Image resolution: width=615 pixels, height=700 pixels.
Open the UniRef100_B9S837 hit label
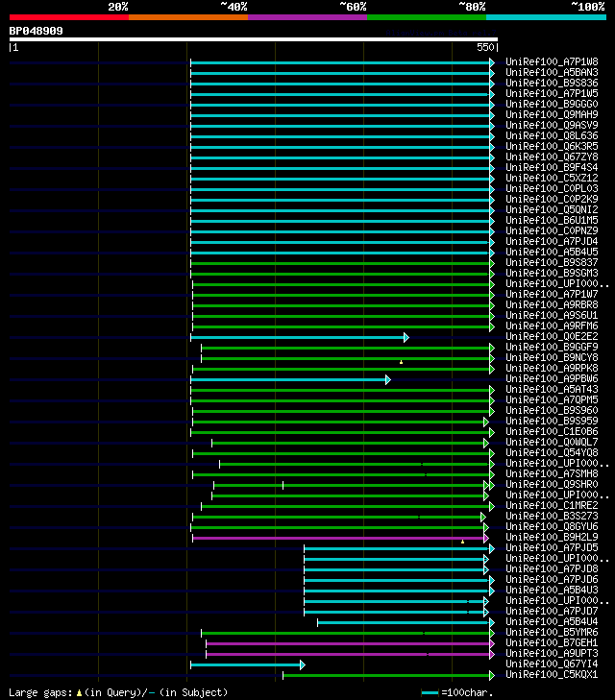click(552, 262)
